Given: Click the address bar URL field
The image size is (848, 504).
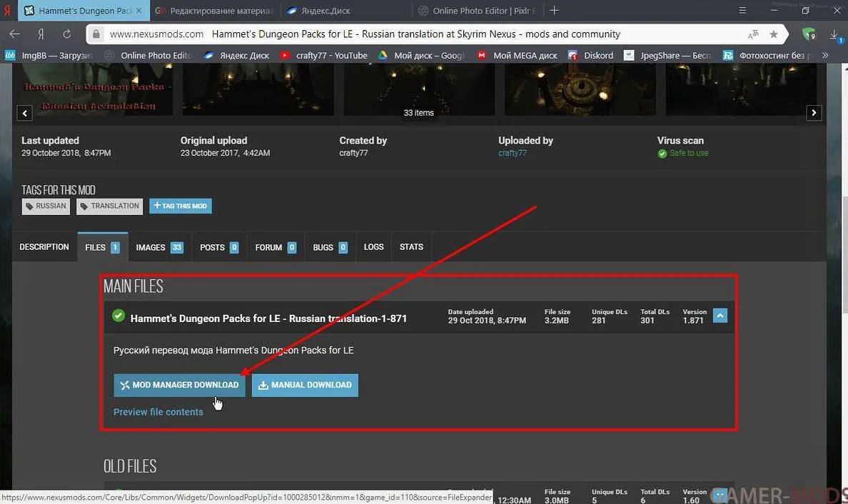Looking at the screenshot, I should pyautogui.click(x=428, y=34).
